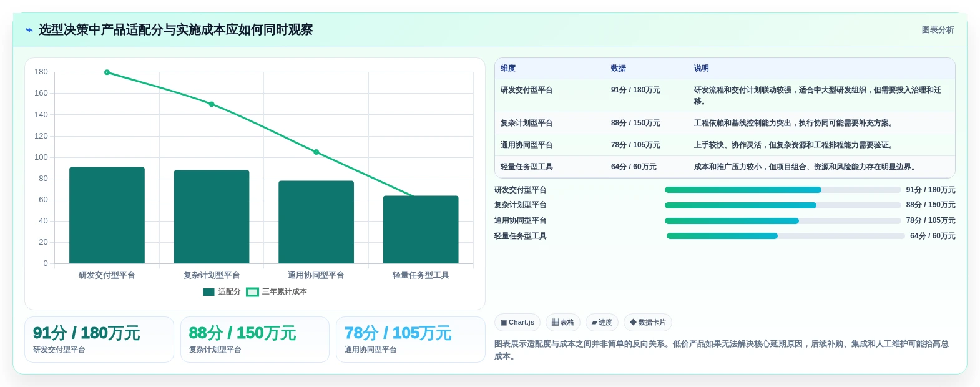Click the y-axis value 100
Viewport: 980px width, 387px height.
pyautogui.click(x=41, y=157)
